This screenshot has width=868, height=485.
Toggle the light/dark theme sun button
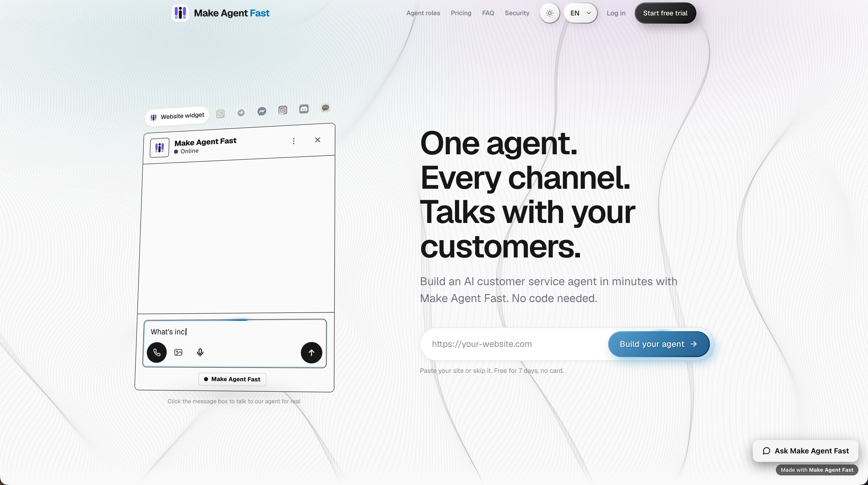(x=549, y=13)
